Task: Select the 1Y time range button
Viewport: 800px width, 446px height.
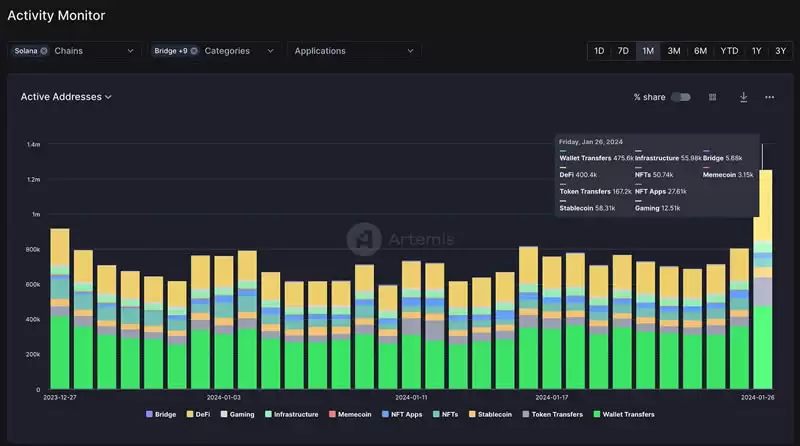Action: [x=757, y=51]
